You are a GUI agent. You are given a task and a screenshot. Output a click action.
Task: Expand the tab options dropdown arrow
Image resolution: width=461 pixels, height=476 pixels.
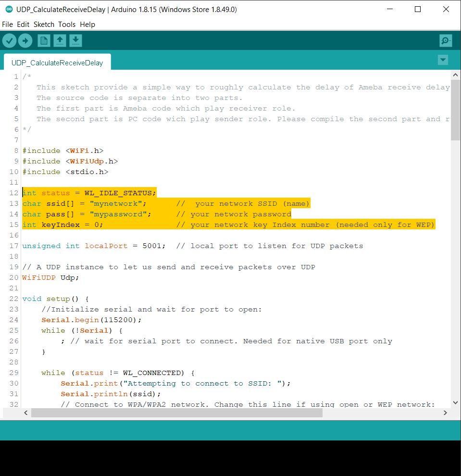[443, 60]
